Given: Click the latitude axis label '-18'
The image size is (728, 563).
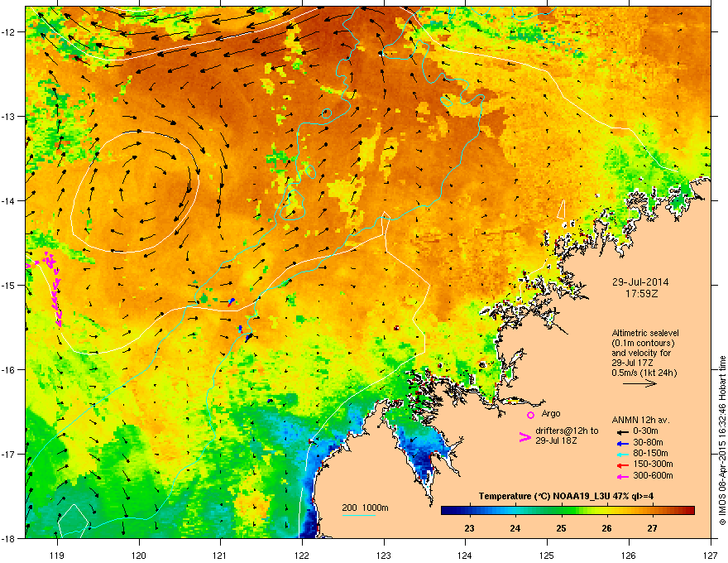Looking at the screenshot, I should [x=9, y=538].
